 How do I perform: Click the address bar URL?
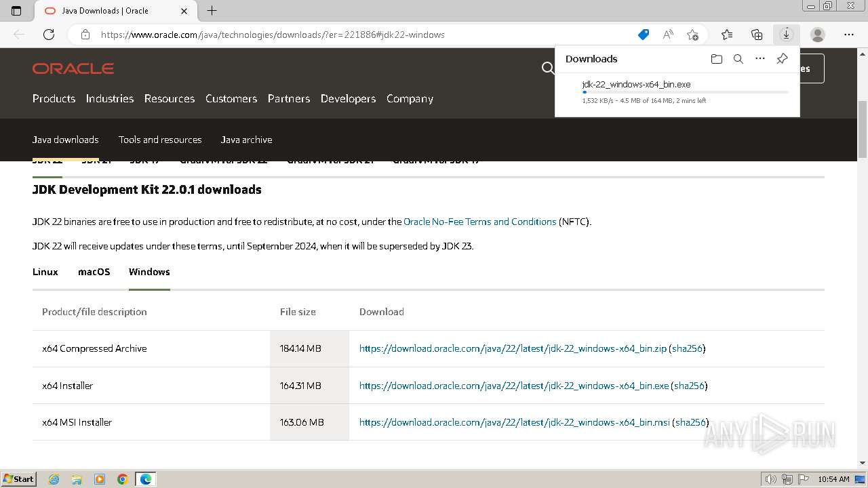tap(273, 35)
